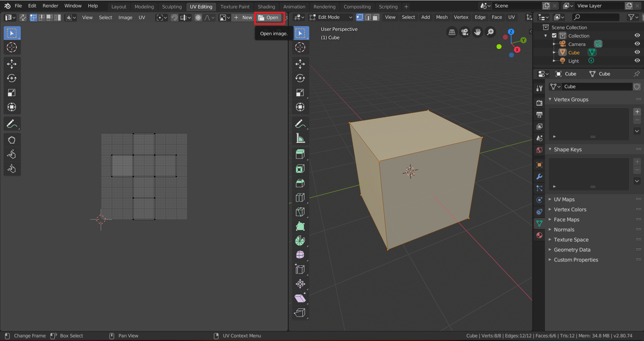
Task: Hide the Camera object in outliner
Action: click(x=637, y=44)
